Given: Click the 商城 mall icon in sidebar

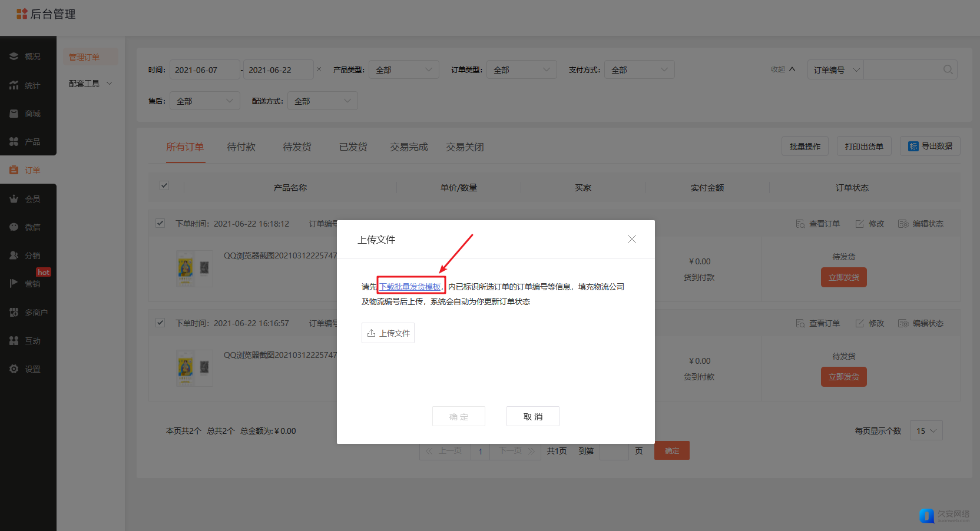Looking at the screenshot, I should (14, 114).
